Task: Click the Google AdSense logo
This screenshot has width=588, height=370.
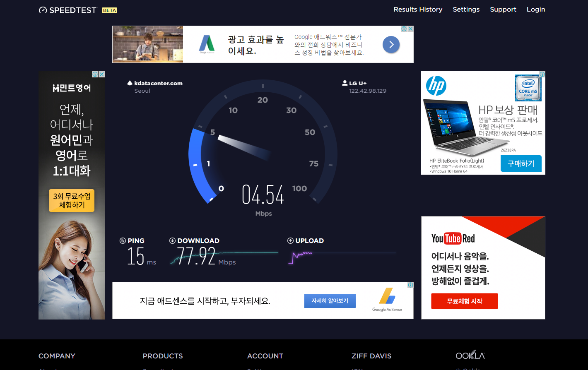Action: (387, 300)
